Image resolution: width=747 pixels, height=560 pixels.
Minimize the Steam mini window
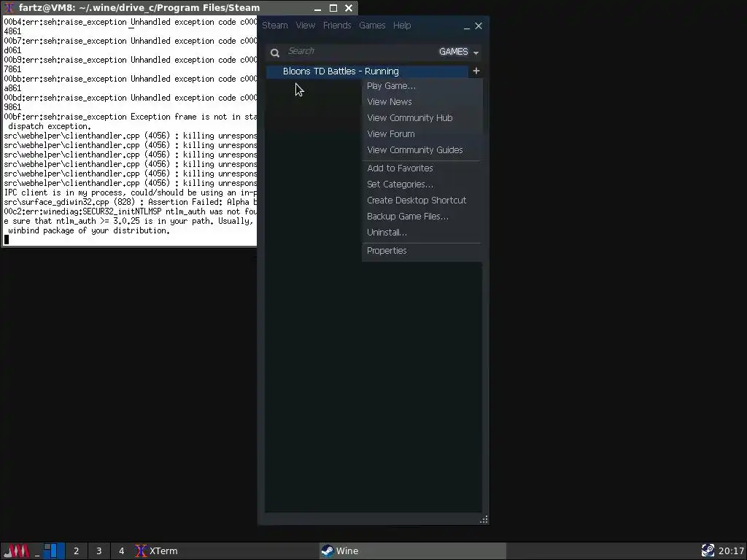point(466,27)
